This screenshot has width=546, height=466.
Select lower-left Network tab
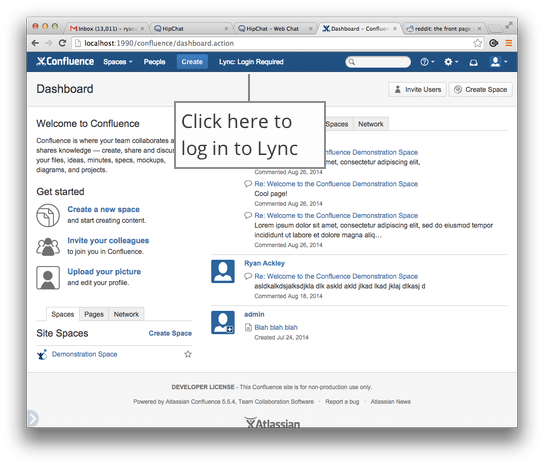point(126,314)
